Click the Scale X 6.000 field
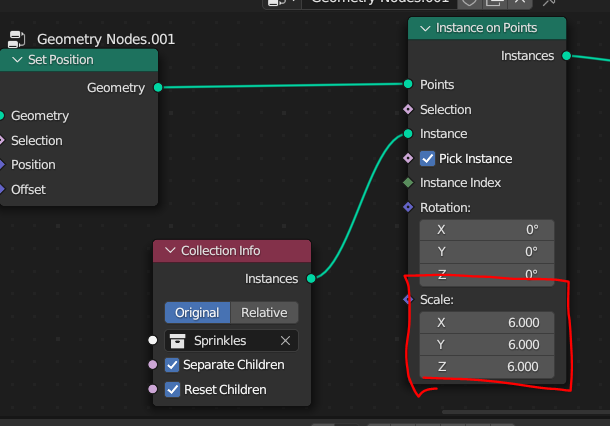This screenshot has height=426, width=610. (x=487, y=323)
